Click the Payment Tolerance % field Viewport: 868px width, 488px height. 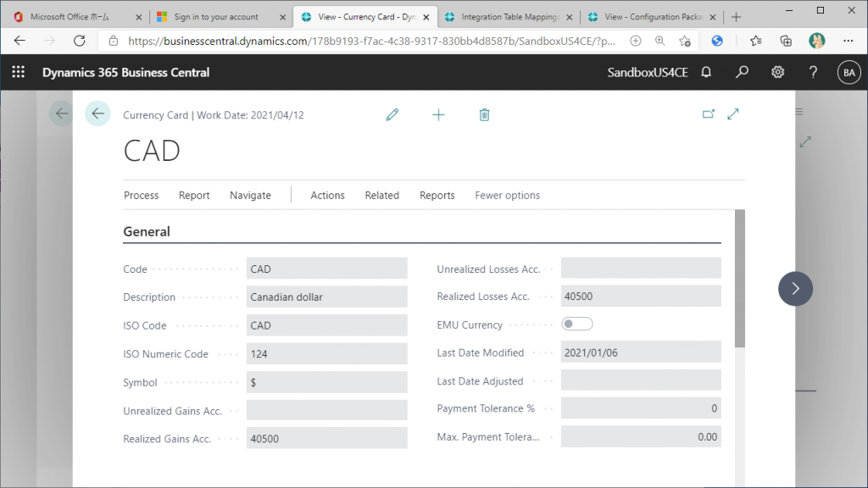[x=641, y=408]
